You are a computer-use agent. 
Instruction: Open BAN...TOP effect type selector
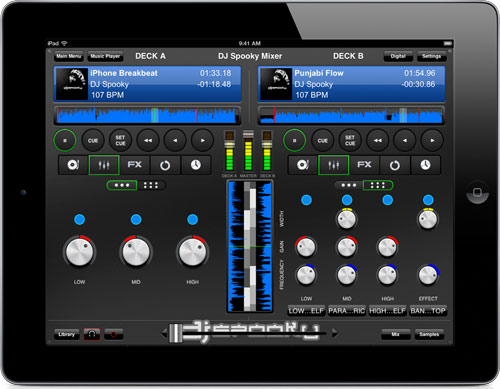pyautogui.click(x=428, y=311)
